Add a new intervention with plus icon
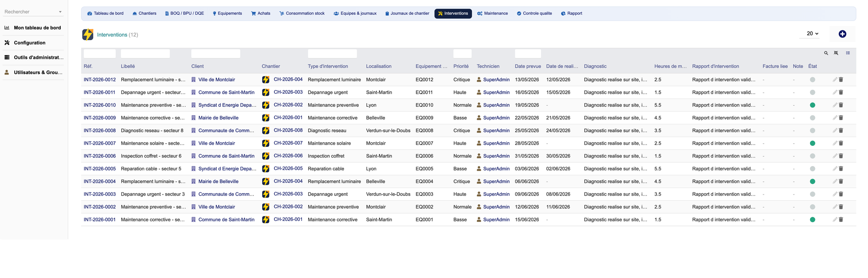 842,34
